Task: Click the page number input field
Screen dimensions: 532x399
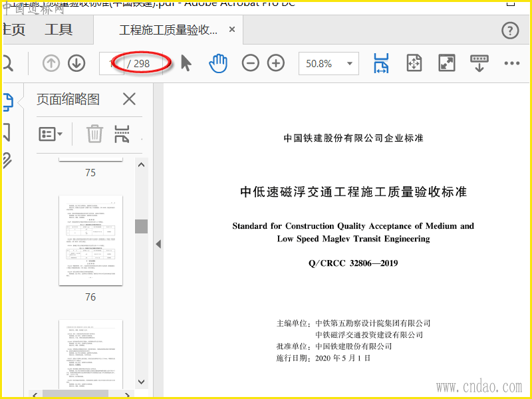Action: pyautogui.click(x=111, y=63)
